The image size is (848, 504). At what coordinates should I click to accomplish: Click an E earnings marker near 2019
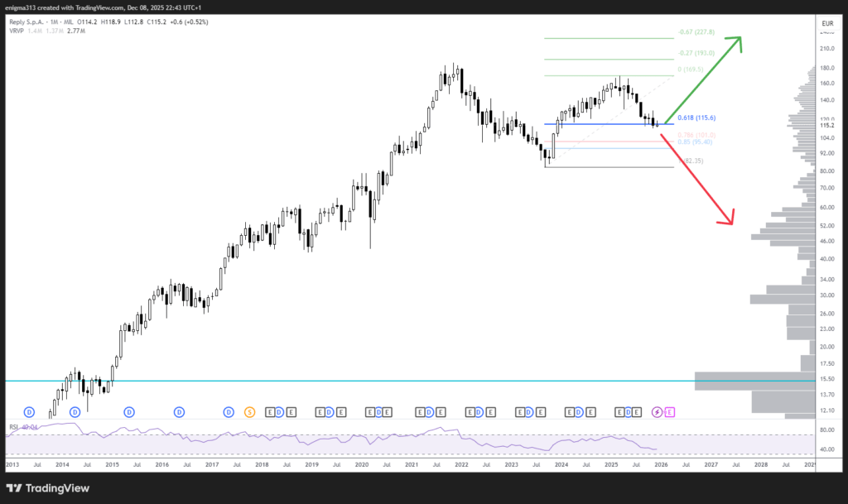(319, 411)
